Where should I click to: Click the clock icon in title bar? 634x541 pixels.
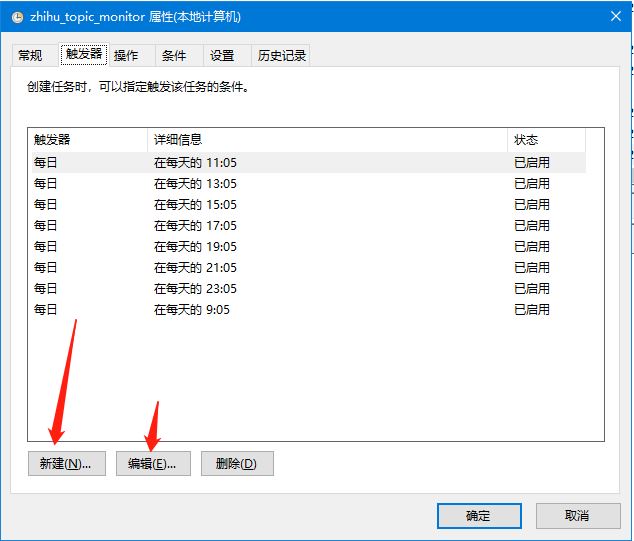click(17, 17)
